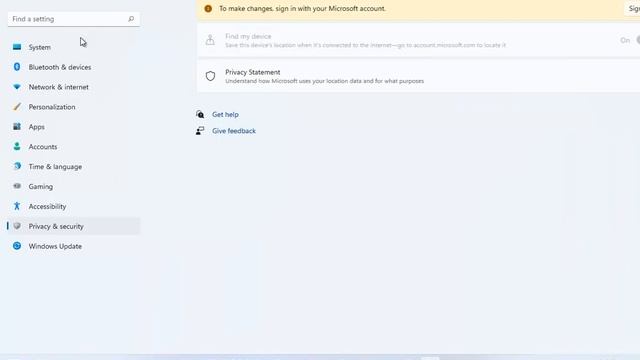The image size is (640, 360).
Task: Click the sign in with Microsoft account message
Action: pyautogui.click(x=302, y=9)
